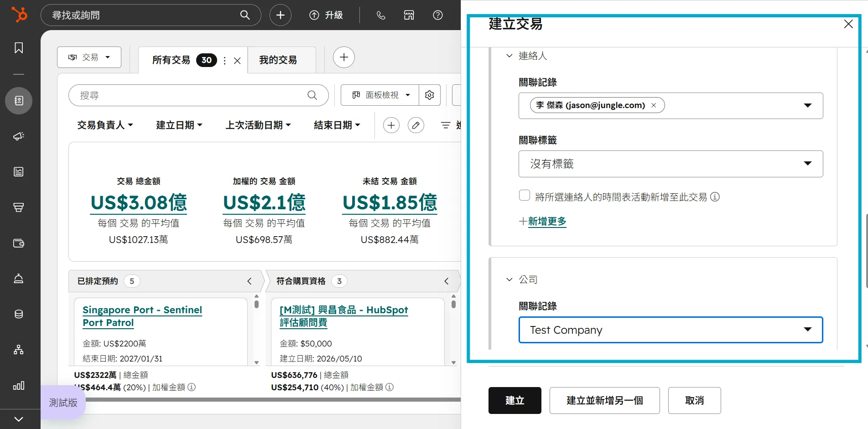Open the help question mark icon
The image size is (868, 429).
(x=438, y=15)
